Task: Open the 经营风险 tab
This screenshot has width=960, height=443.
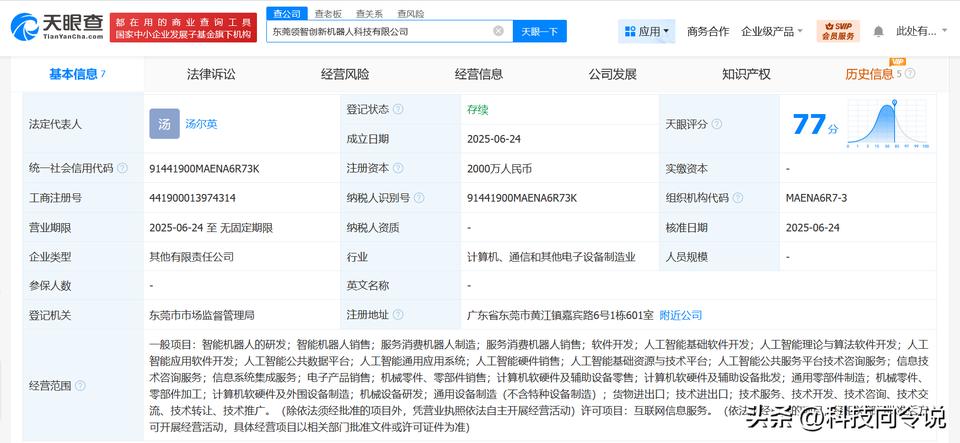Action: click(x=345, y=74)
